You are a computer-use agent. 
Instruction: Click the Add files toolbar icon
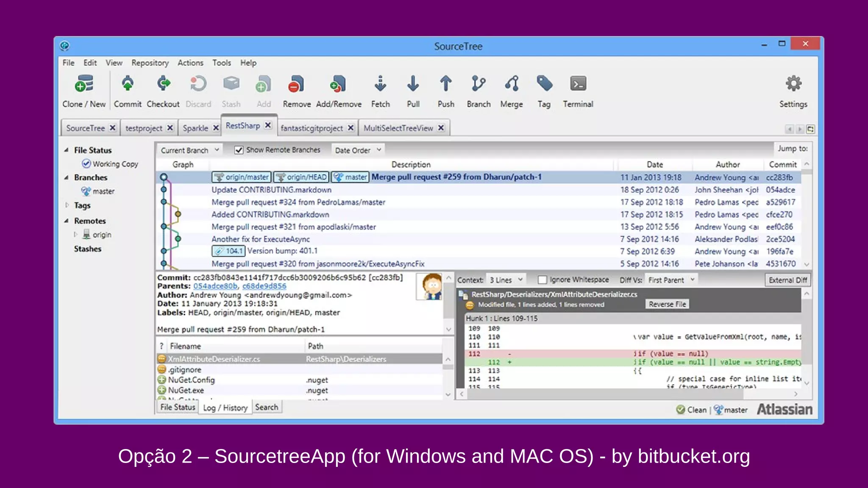coord(263,84)
